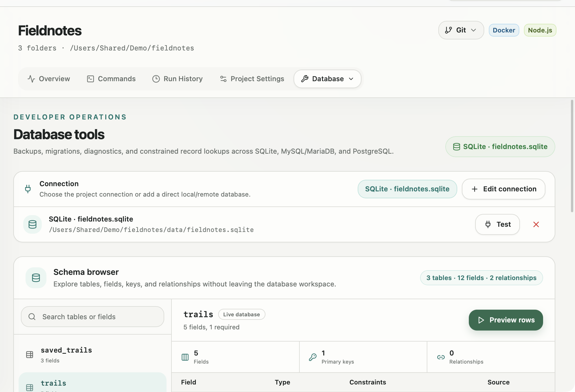
Task: Click the project path /Users/Shared/Demo/fieldnotes text
Action: [x=132, y=48]
